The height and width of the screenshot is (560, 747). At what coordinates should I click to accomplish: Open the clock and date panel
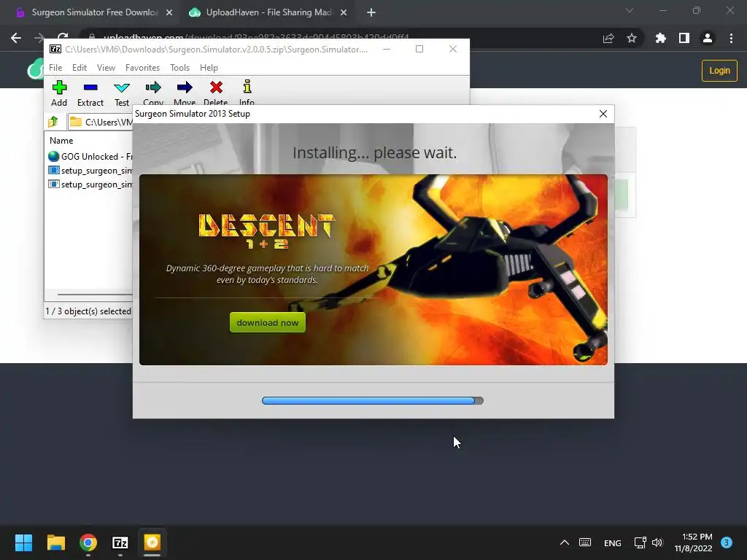tap(693, 542)
